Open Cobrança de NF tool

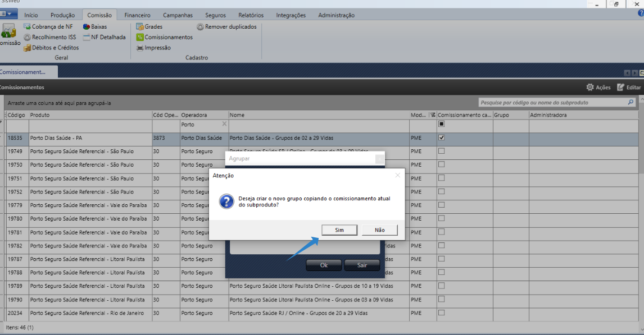coord(48,26)
